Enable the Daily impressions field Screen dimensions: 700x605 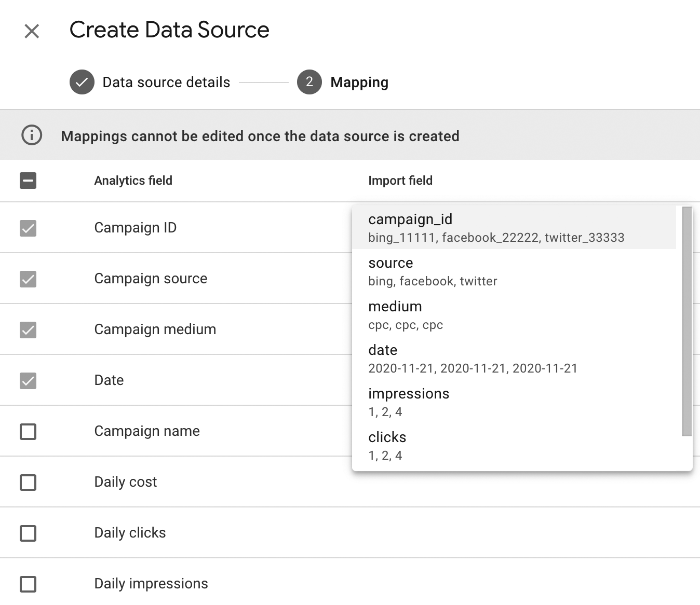click(28, 583)
